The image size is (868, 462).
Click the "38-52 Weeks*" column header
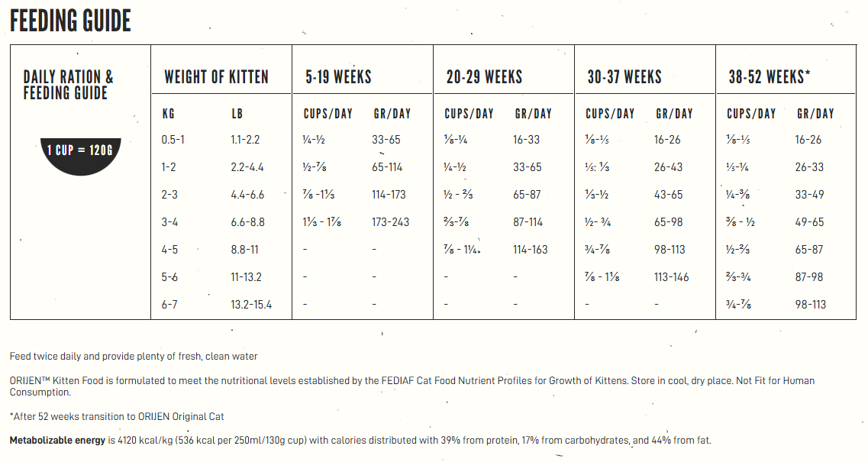point(770,77)
